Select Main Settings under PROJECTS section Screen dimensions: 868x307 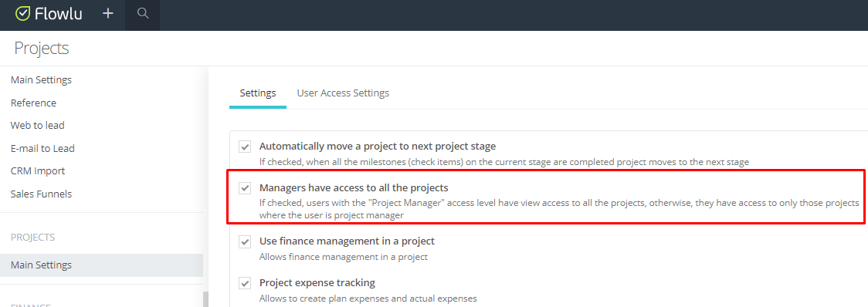coord(101,265)
